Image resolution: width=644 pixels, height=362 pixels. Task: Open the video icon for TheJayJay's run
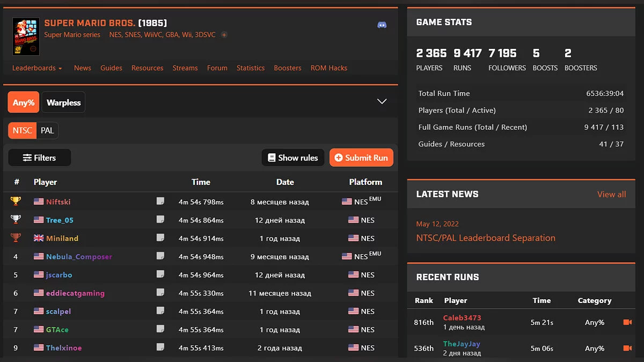pyautogui.click(x=627, y=348)
